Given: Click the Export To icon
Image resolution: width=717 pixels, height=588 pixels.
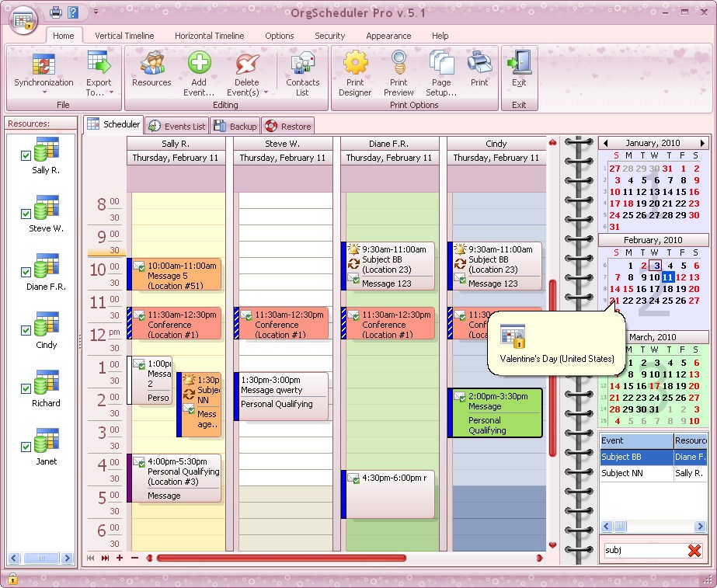Looking at the screenshot, I should pos(99,62).
